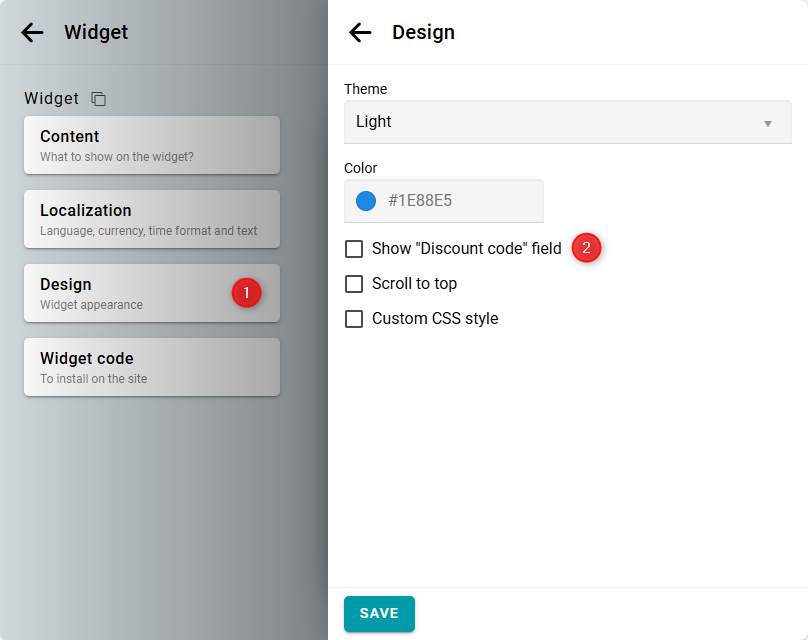Viewport: 808px width, 640px height.
Task: Click the Theme field label
Action: 365,89
